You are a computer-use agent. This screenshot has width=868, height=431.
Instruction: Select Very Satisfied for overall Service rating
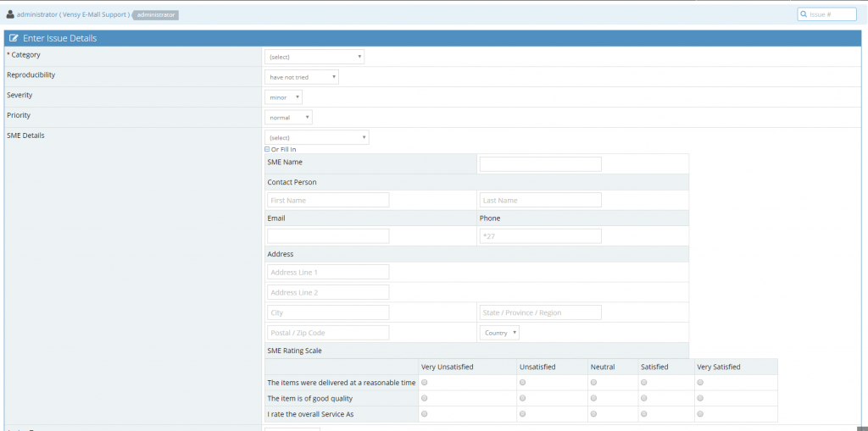[700, 414]
